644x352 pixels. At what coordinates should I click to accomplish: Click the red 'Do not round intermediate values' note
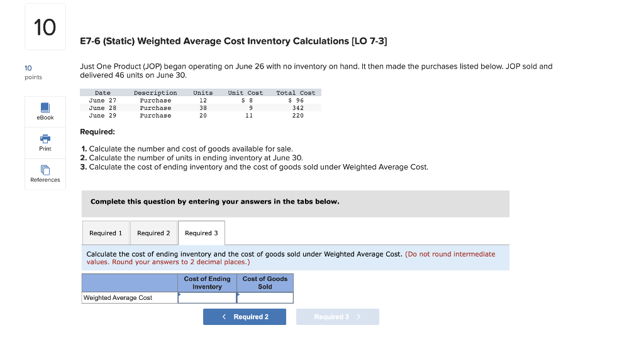pyautogui.click(x=291, y=258)
